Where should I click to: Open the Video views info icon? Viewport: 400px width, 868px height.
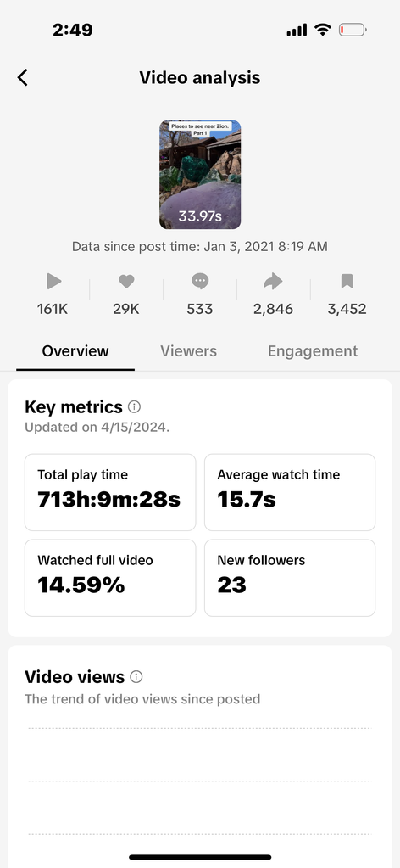coord(136,676)
